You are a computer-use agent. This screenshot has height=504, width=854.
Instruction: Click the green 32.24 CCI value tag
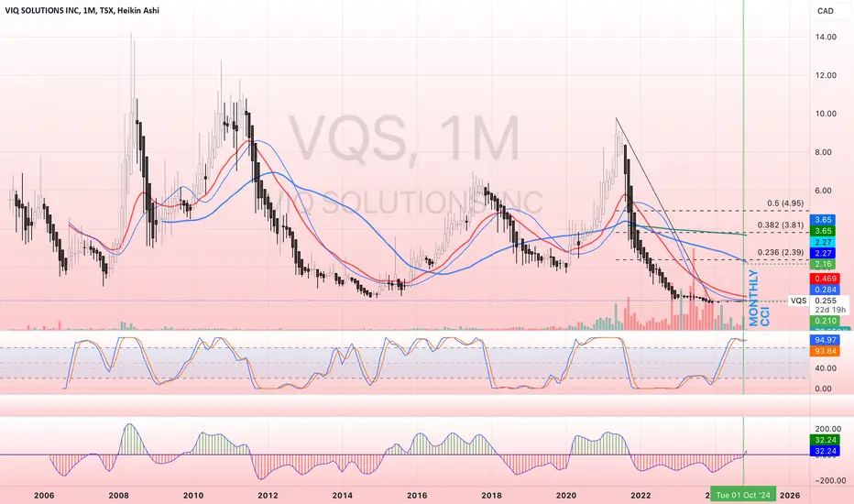tap(825, 440)
